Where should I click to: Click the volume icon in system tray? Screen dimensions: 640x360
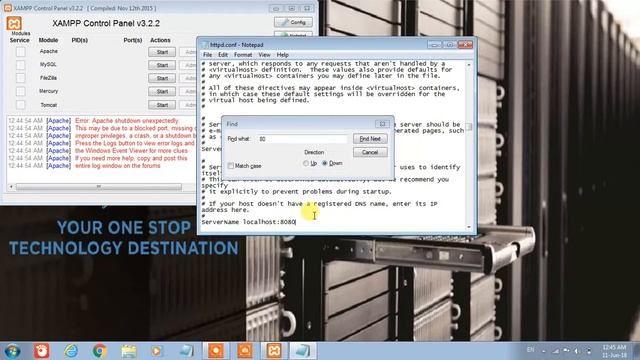click(x=576, y=351)
